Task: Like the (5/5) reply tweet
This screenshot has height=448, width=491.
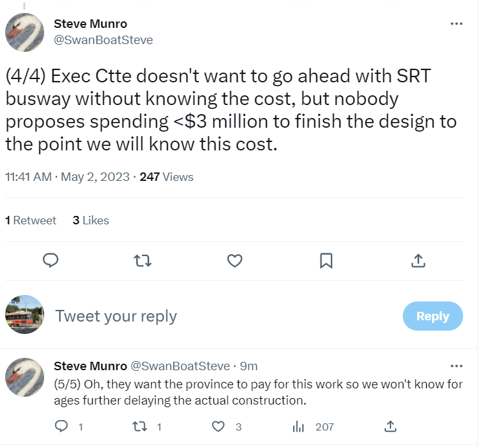Action: 219,426
